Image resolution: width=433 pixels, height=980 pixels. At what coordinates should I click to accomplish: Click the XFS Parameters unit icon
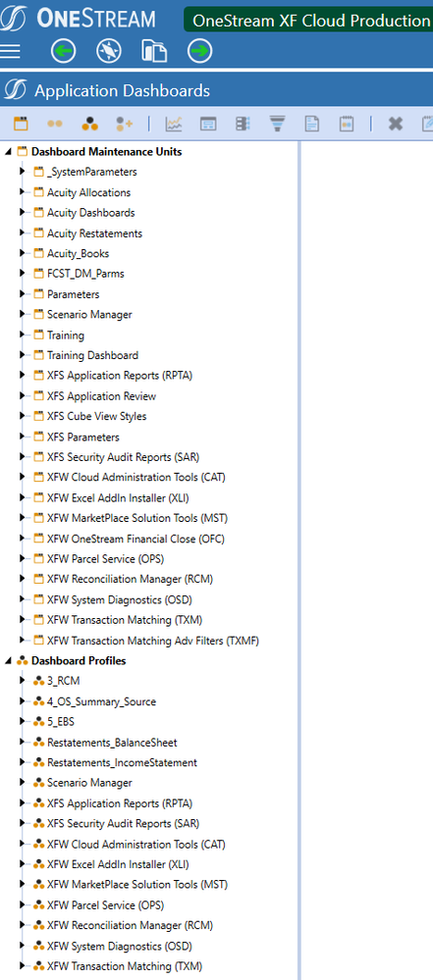click(39, 437)
